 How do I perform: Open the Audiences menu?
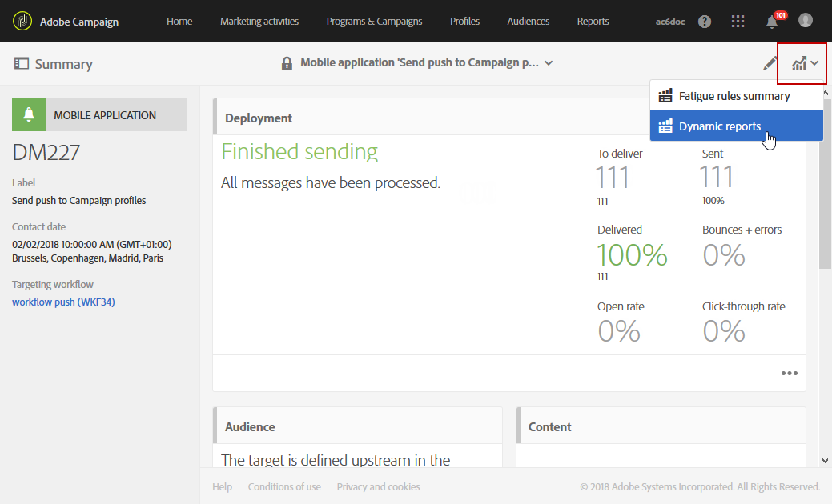pos(528,21)
